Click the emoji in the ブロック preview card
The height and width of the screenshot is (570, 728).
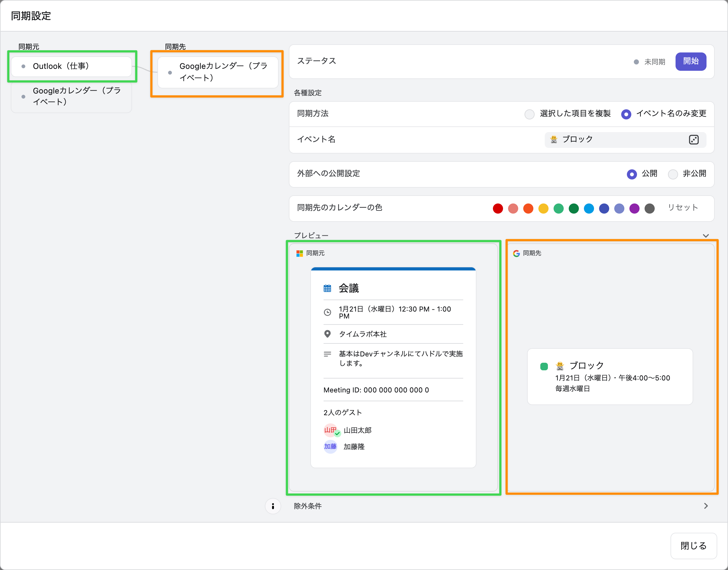(560, 366)
